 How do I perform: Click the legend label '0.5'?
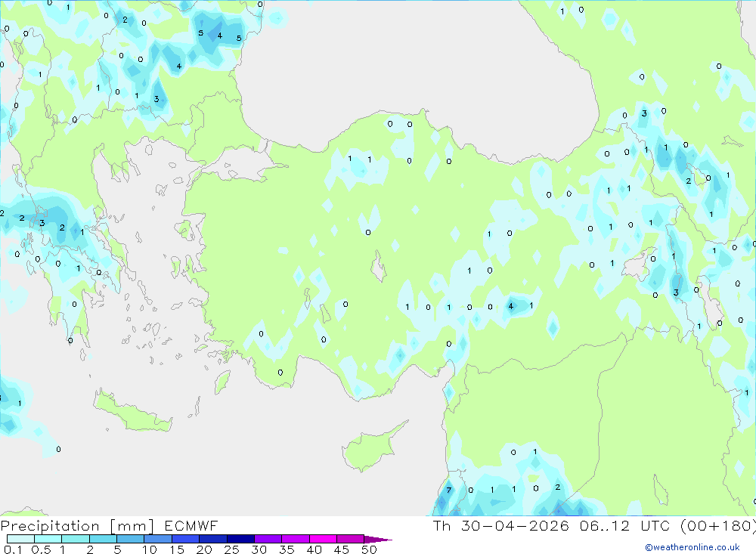coord(41,549)
